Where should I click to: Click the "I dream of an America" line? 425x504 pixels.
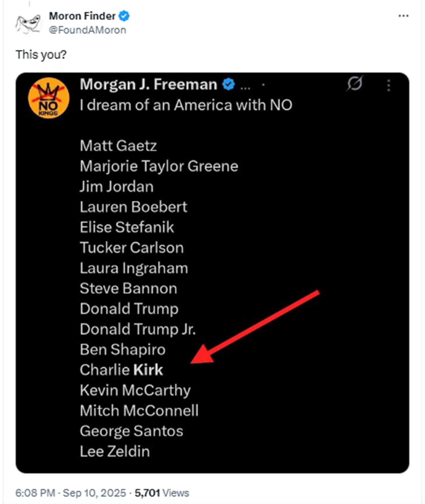pos(186,105)
